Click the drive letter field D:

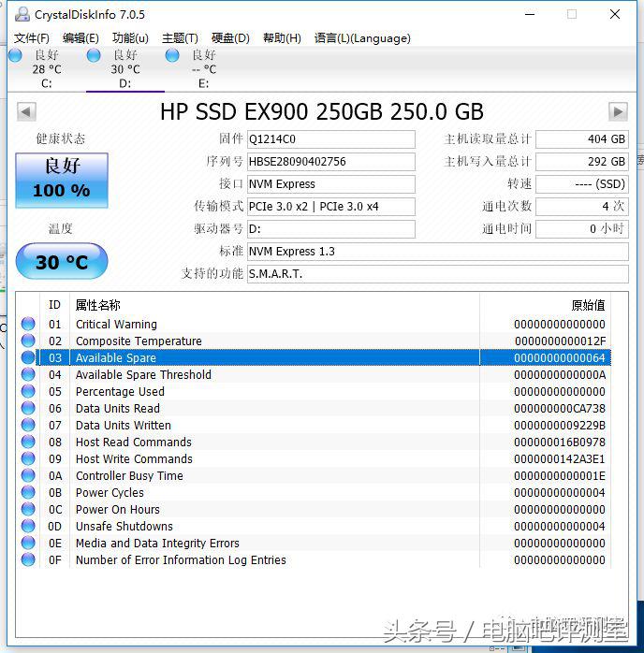tap(331, 229)
